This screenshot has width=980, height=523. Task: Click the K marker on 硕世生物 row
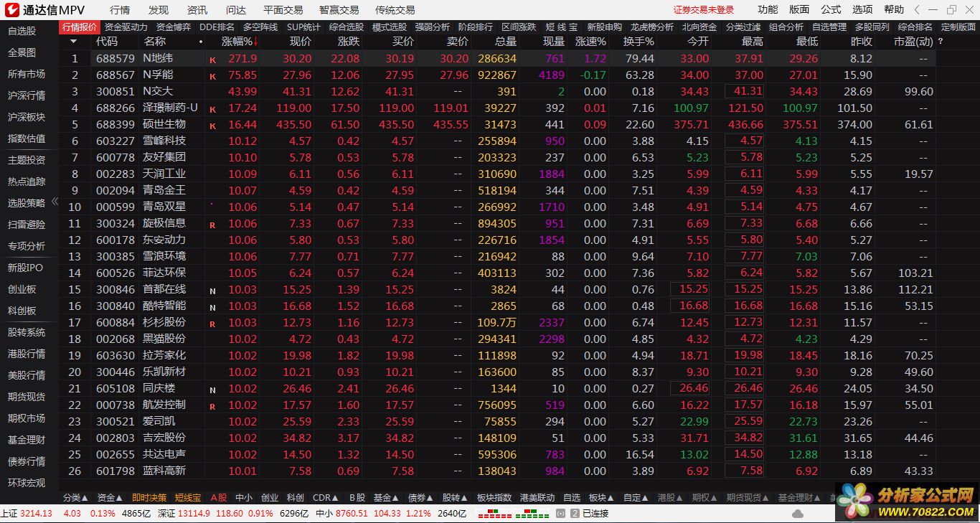[x=212, y=126]
